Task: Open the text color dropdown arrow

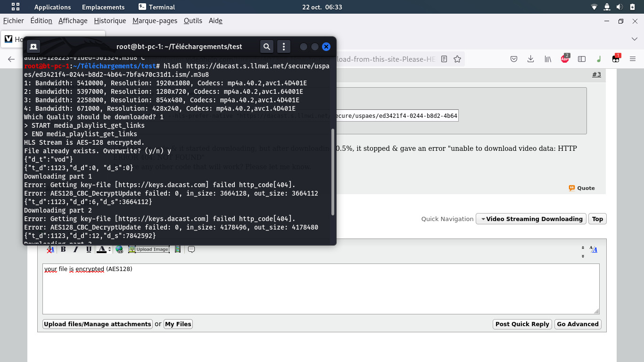Action: (109, 249)
